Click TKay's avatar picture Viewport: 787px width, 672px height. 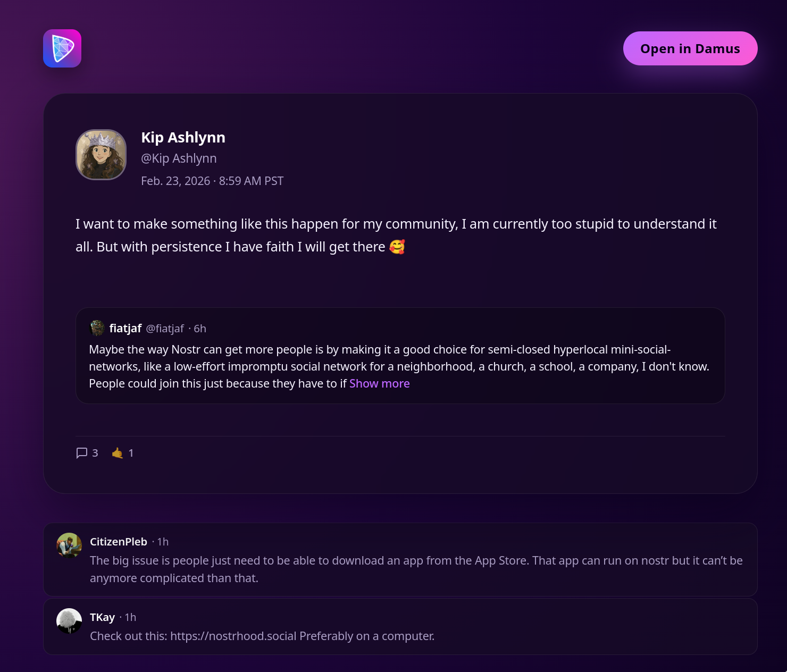69,621
